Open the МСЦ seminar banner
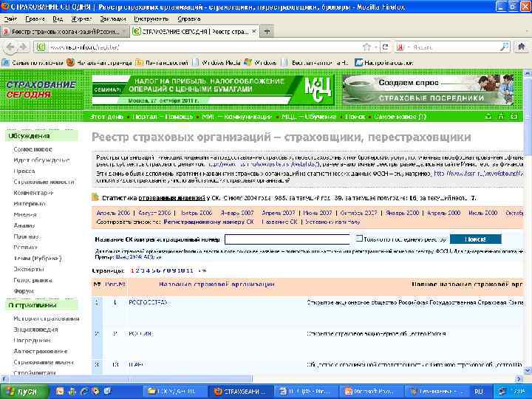Screen dimensions: 532x399 (213, 90)
